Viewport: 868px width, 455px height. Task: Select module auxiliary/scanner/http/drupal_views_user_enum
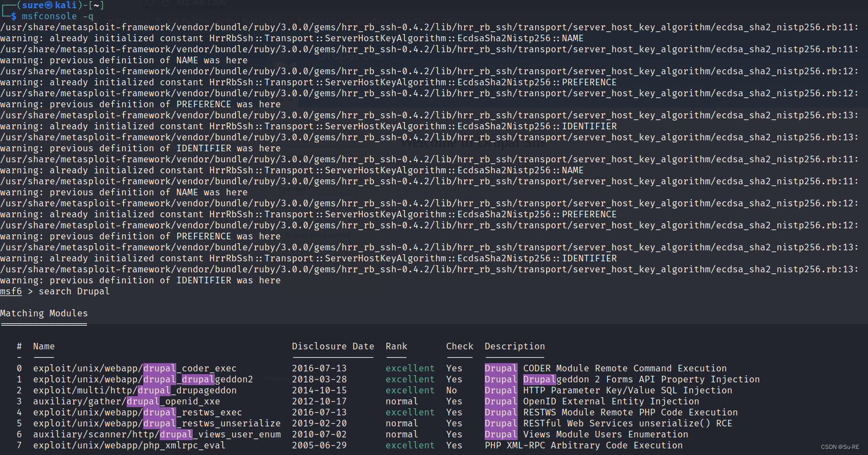157,434
